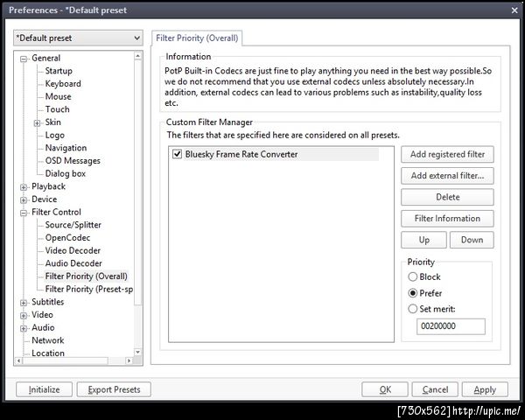The height and width of the screenshot is (420, 525).
Task: Open OSD Messages settings
Action: click(73, 160)
